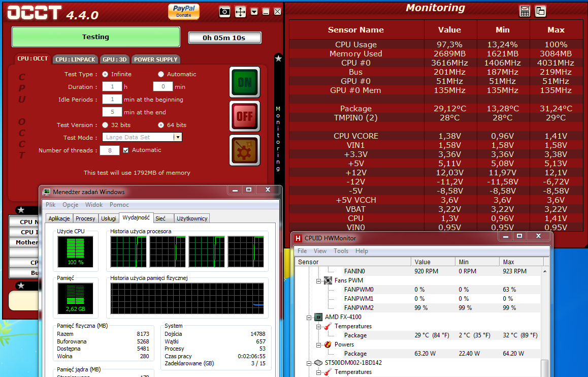
Task: Click CPU VCORE row in Monitoring
Action: pyautogui.click(x=437, y=136)
